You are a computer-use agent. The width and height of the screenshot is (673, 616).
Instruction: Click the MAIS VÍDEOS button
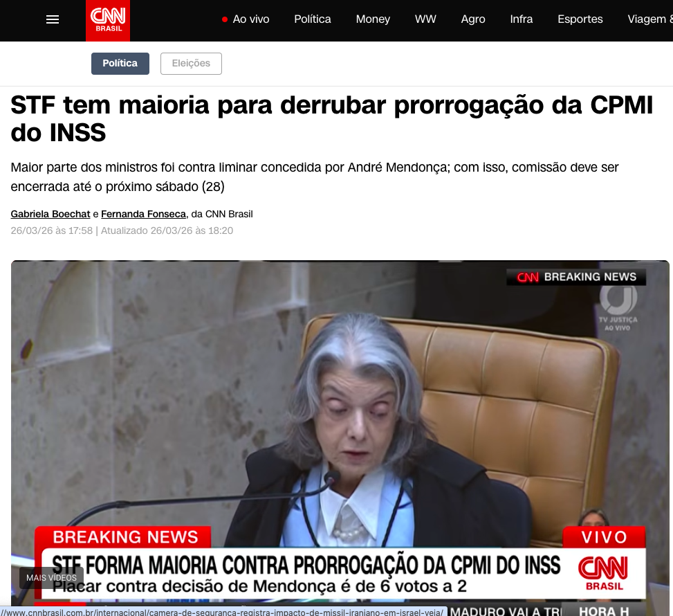point(51,578)
